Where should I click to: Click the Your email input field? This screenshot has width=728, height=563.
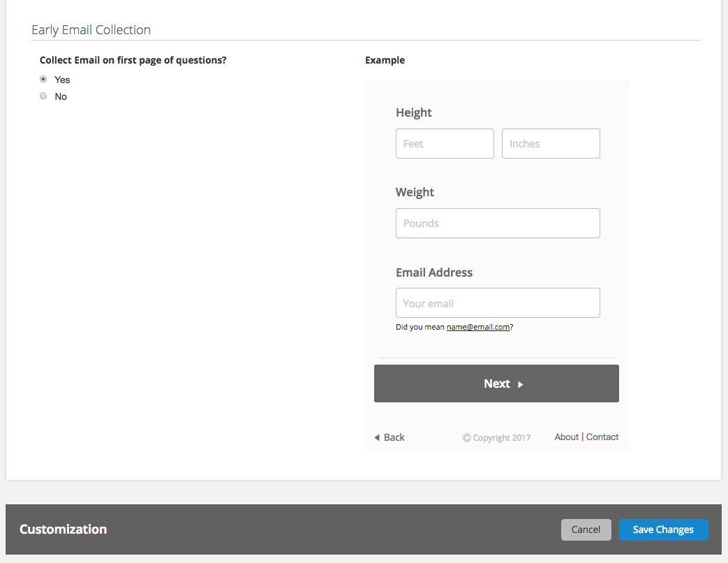click(x=498, y=303)
